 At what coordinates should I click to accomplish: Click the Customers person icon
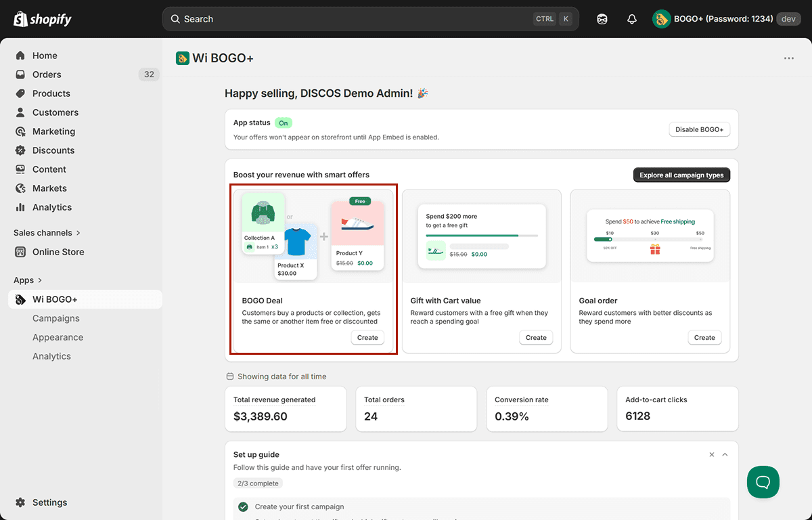(x=20, y=112)
